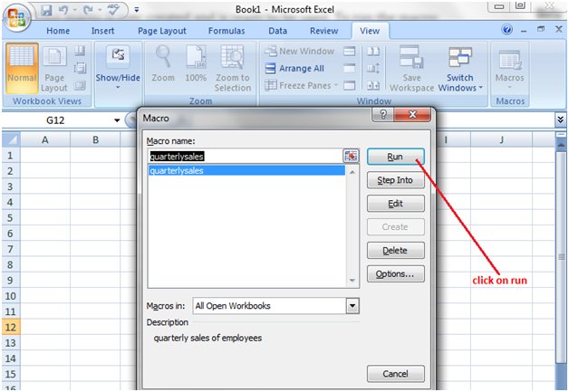Open Excel Help question mark icon
Viewport: 569px width, 392px height.
pos(507,29)
